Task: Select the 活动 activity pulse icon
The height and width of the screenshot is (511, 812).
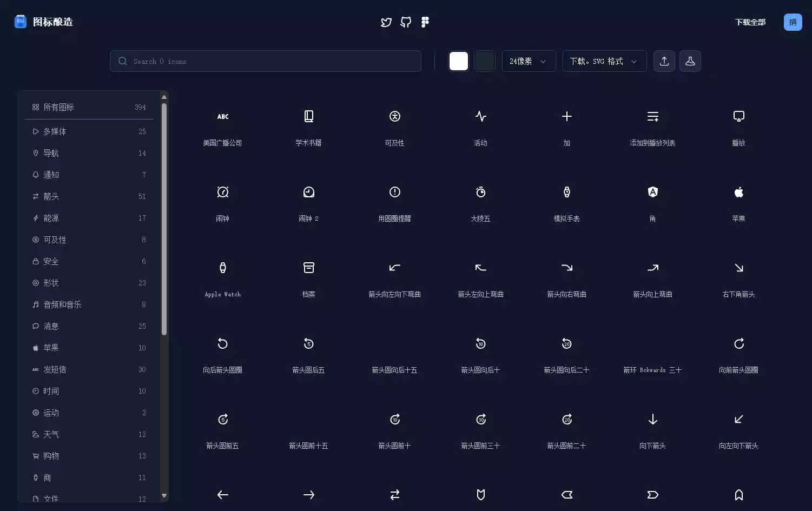Action: (x=481, y=116)
